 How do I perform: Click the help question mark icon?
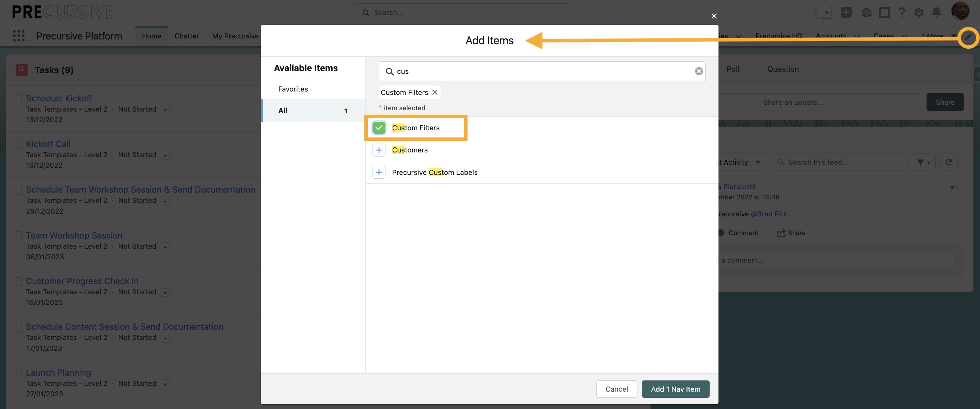point(901,13)
